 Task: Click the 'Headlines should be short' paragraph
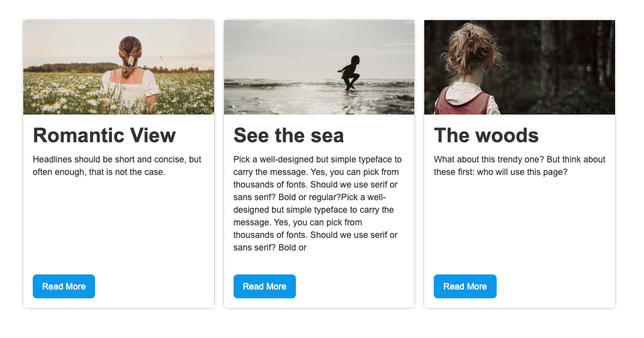click(117, 166)
